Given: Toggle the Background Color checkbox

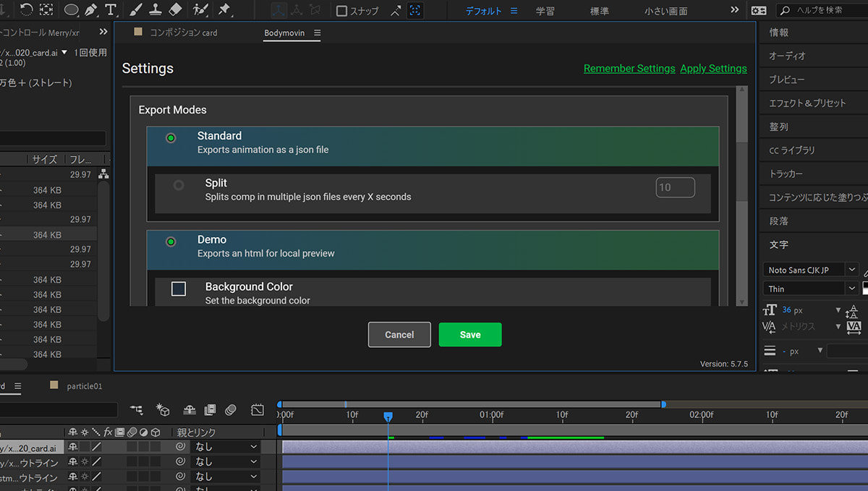Looking at the screenshot, I should pyautogui.click(x=179, y=289).
